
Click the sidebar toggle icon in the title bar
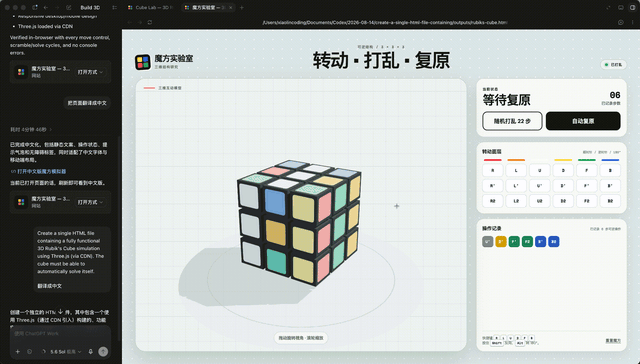pos(35,7)
